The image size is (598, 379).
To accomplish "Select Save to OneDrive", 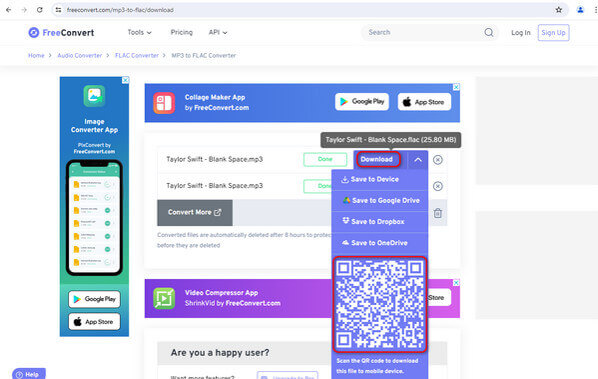I will (x=379, y=243).
